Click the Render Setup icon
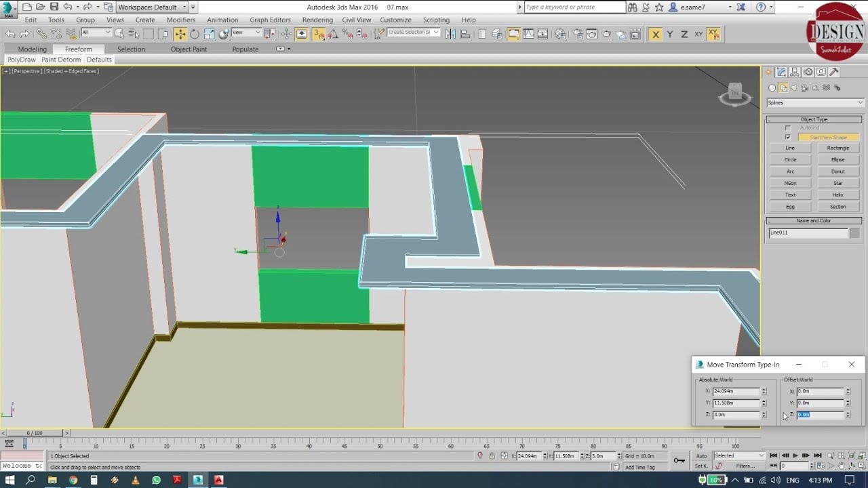This screenshot has width=868, height=488. point(578,34)
